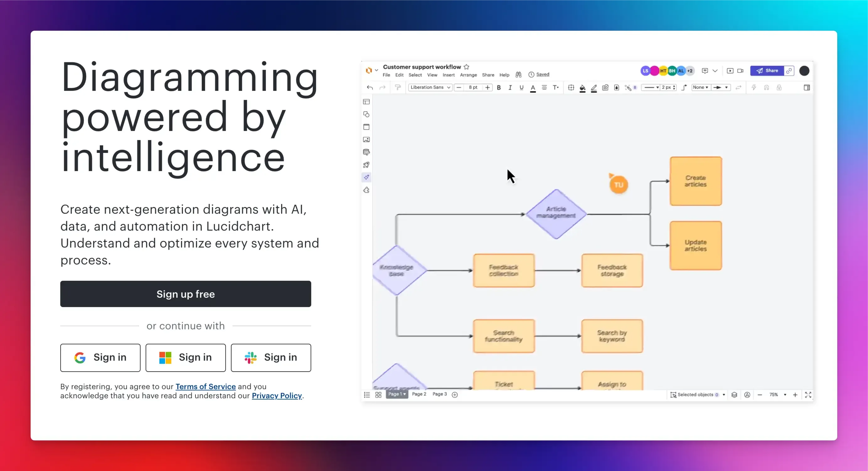Open the line style dropdown
868x471 pixels.
[651, 87]
